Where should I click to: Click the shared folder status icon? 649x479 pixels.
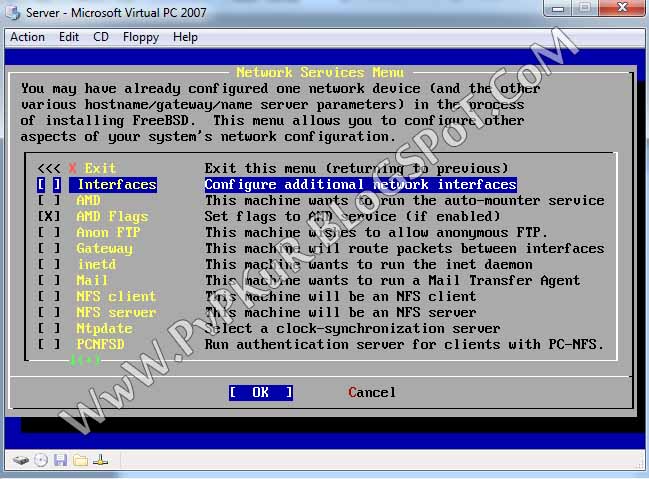click(x=80, y=460)
